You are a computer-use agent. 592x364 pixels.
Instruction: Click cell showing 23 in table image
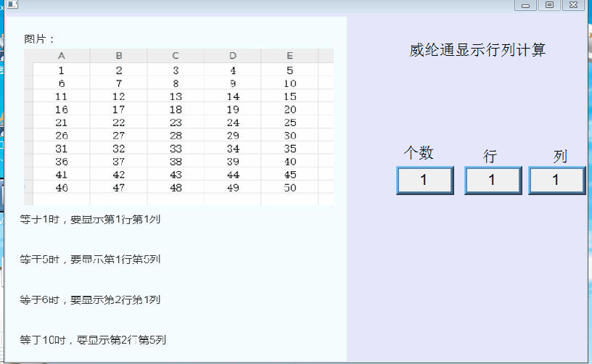coord(176,123)
